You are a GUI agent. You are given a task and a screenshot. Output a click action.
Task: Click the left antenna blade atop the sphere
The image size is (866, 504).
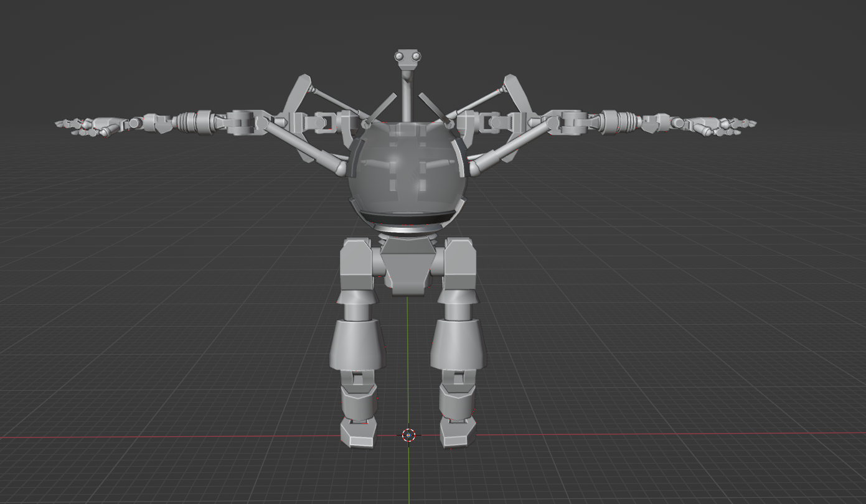coord(382,108)
